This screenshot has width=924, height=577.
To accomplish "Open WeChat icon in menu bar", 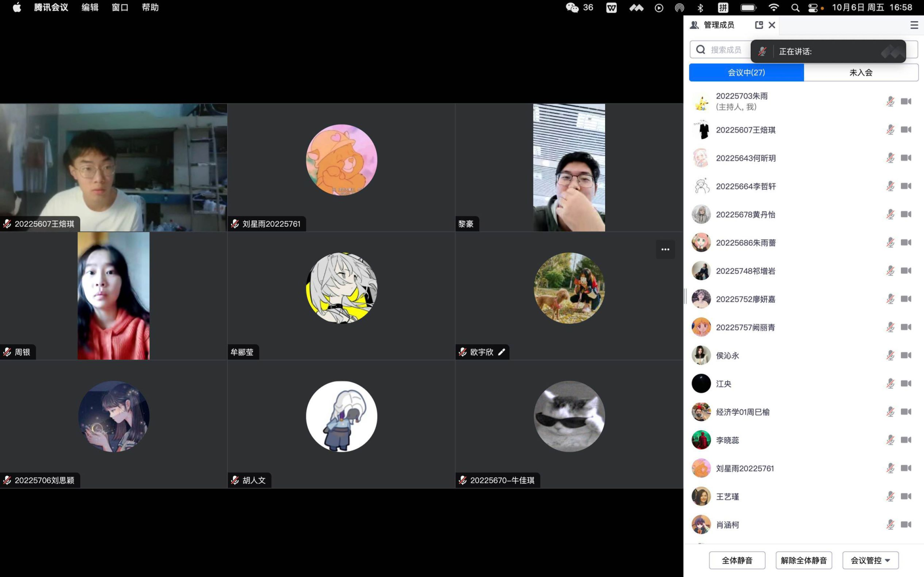I will pyautogui.click(x=572, y=8).
